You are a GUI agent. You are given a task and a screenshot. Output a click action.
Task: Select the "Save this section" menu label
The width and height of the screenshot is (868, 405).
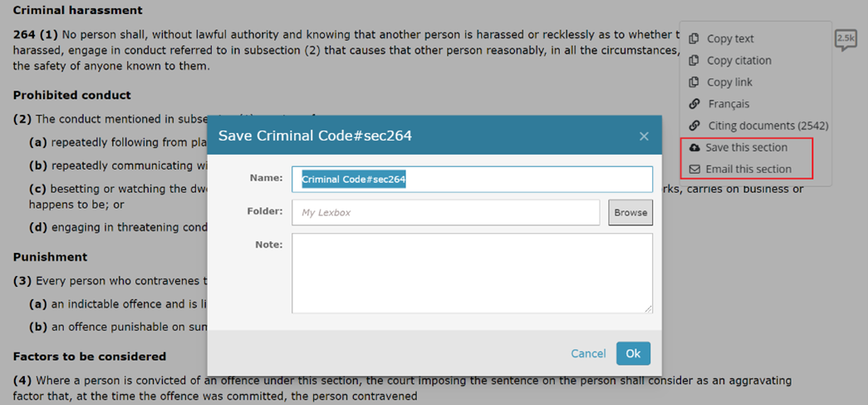pyautogui.click(x=746, y=147)
